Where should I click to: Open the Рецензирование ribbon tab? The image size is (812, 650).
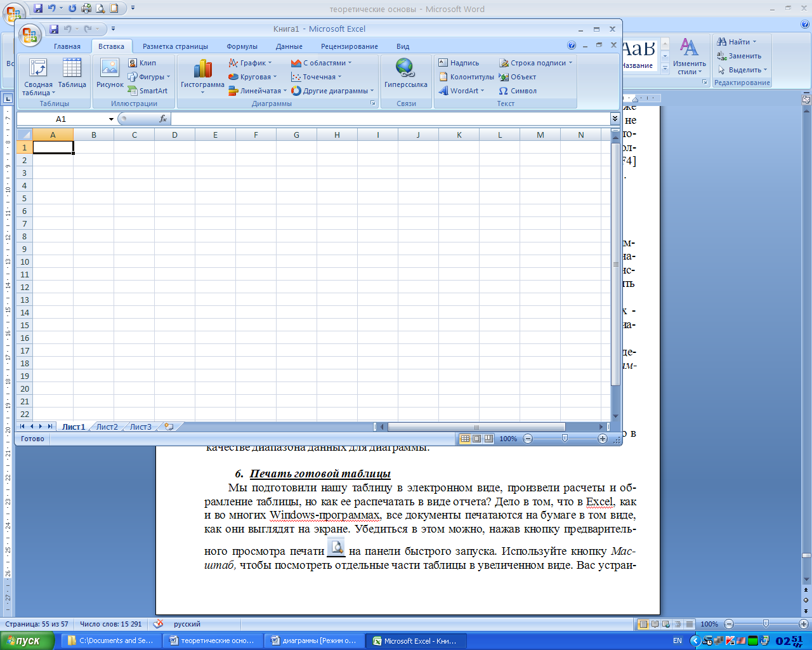click(x=350, y=46)
